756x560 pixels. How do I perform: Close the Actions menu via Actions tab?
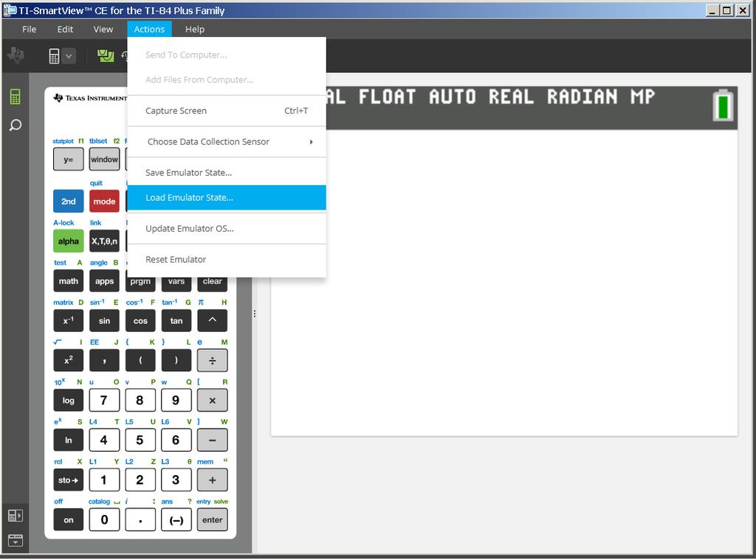tap(149, 30)
